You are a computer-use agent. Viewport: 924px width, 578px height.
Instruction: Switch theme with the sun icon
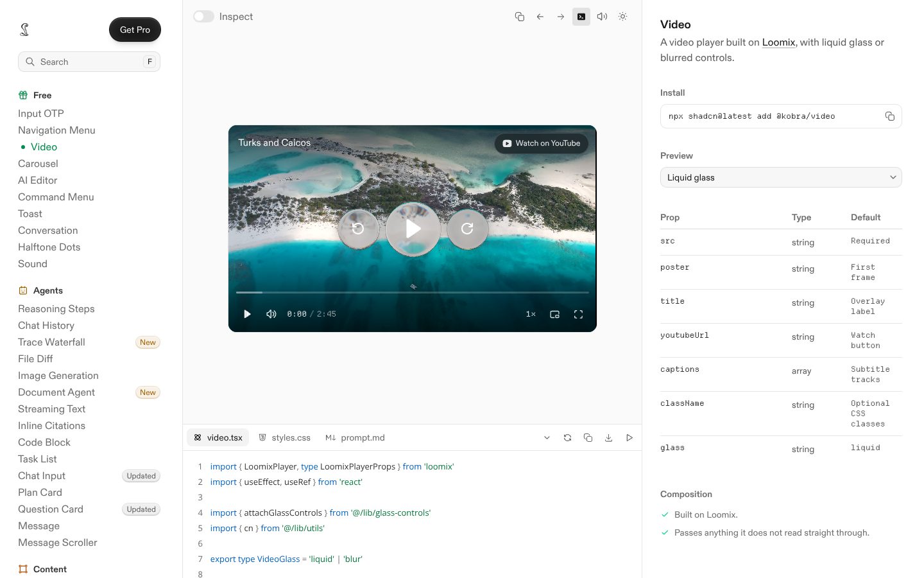622,17
